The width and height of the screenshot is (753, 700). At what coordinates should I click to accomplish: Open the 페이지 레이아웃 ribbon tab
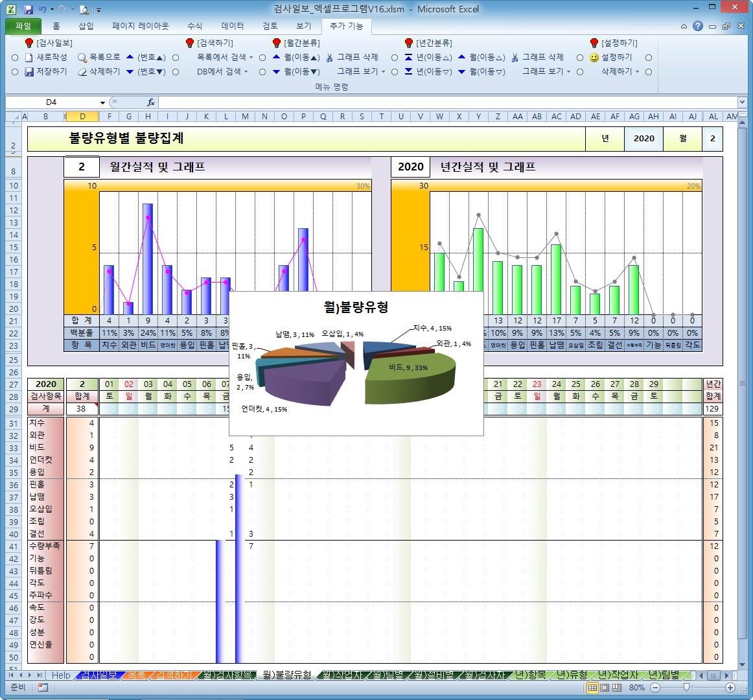coord(140,26)
